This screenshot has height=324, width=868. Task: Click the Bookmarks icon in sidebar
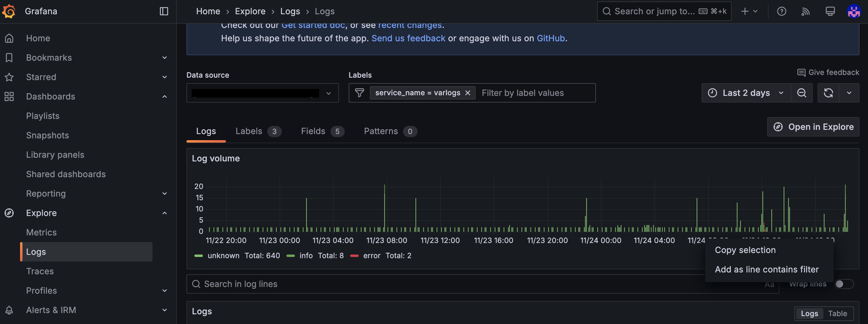pos(9,58)
